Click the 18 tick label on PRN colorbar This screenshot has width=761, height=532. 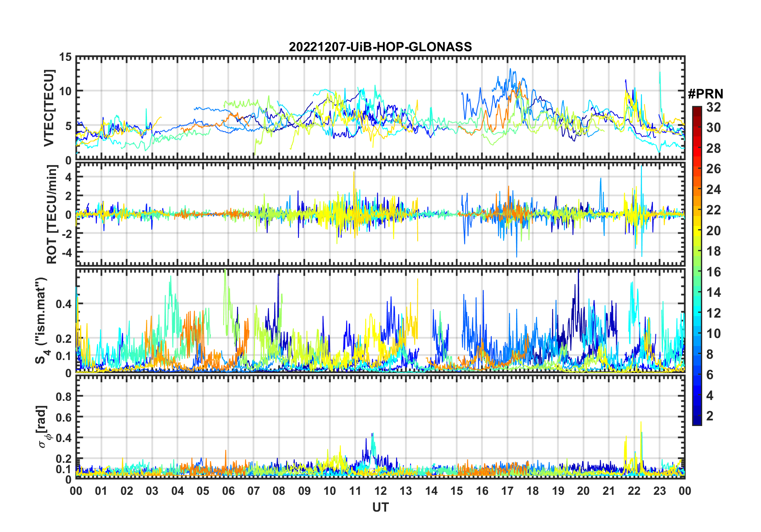(713, 251)
